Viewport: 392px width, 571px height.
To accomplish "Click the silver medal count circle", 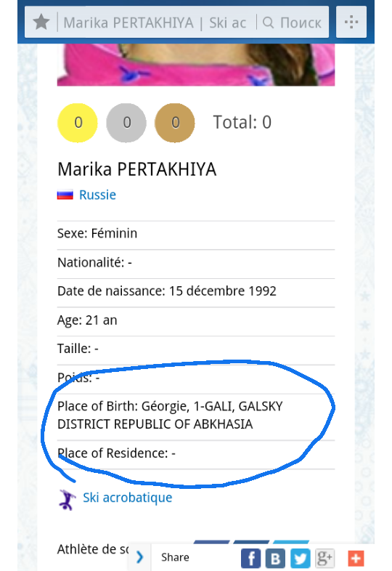I will 126,123.
